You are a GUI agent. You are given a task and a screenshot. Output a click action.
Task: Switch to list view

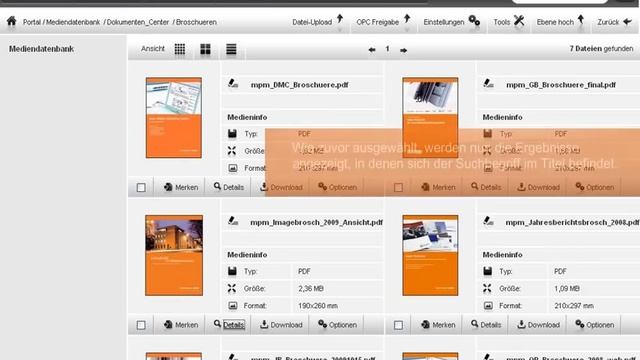(x=231, y=49)
